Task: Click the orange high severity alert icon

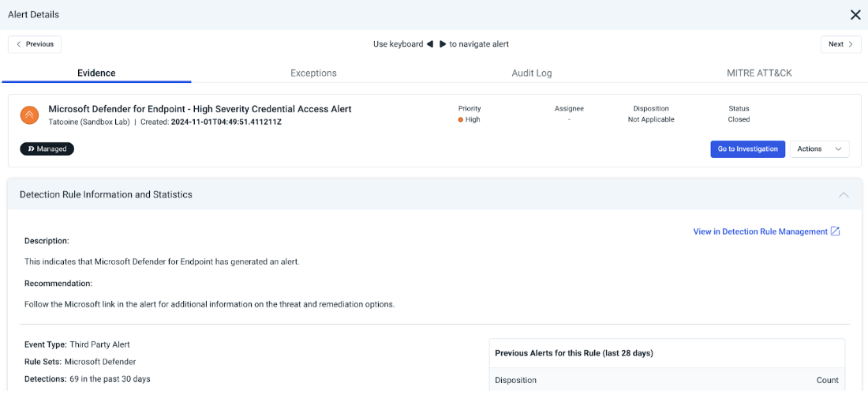Action: (29, 115)
